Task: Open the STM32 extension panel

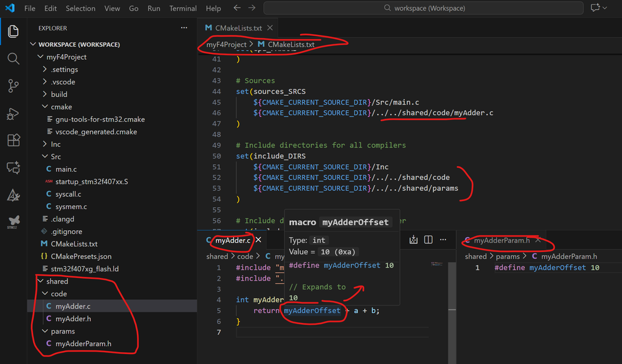Action: 13,221
